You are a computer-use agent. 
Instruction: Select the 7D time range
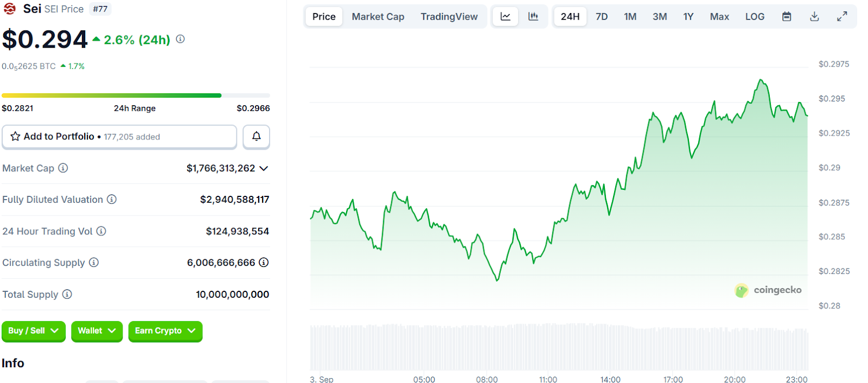pyautogui.click(x=601, y=17)
